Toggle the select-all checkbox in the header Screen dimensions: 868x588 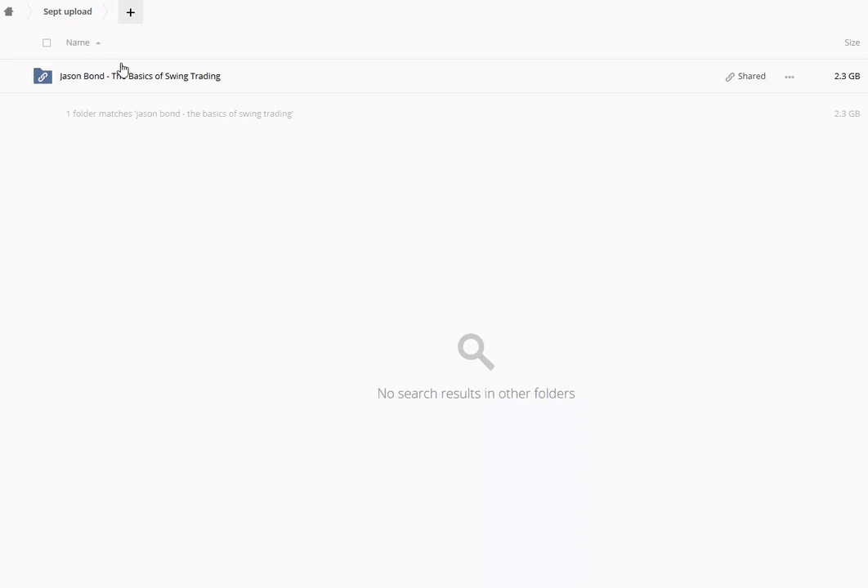pyautogui.click(x=47, y=42)
